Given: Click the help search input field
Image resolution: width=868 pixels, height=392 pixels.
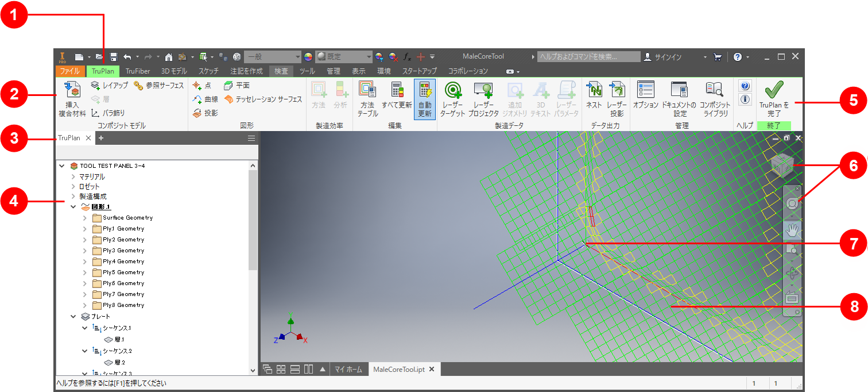Looking at the screenshot, I should pyautogui.click(x=588, y=57).
